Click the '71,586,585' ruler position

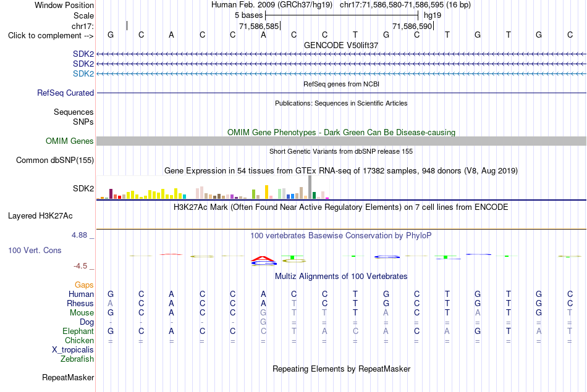click(x=259, y=26)
